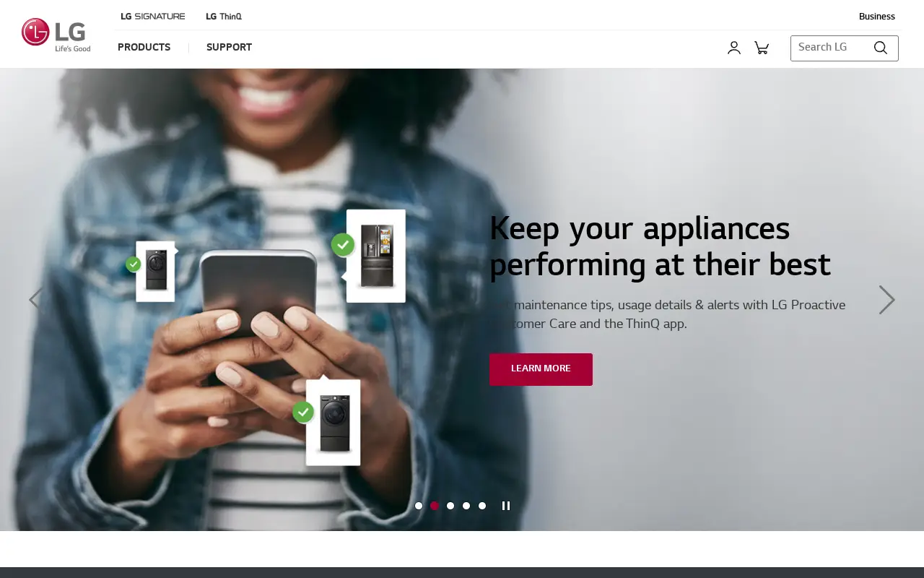
Task: Open the Business site link
Action: click(x=876, y=17)
